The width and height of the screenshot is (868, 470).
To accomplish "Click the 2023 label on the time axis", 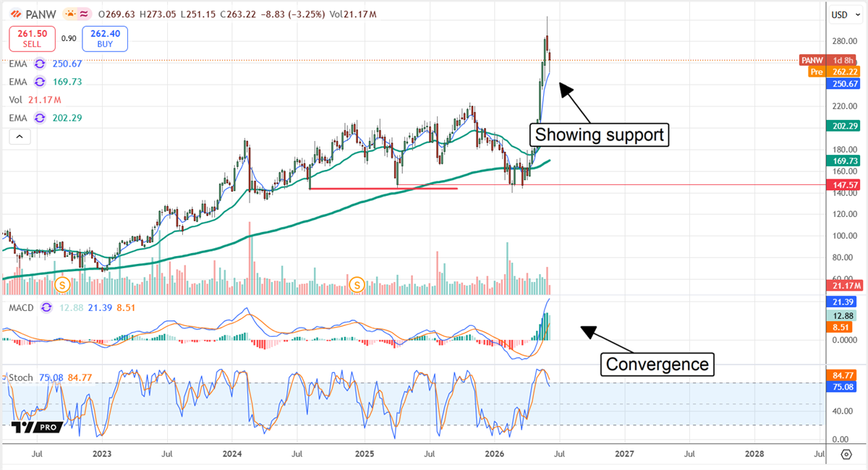I will click(x=102, y=454).
